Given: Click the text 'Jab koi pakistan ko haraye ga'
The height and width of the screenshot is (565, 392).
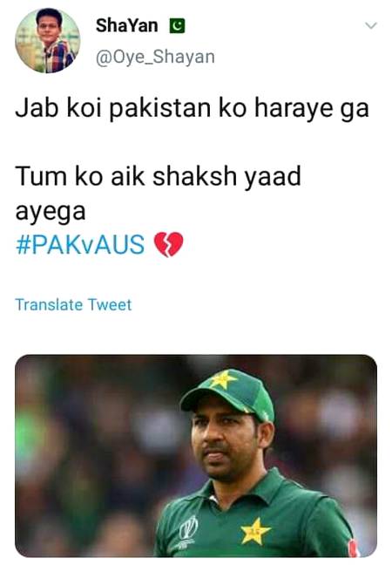Looking at the screenshot, I should (x=193, y=108).
